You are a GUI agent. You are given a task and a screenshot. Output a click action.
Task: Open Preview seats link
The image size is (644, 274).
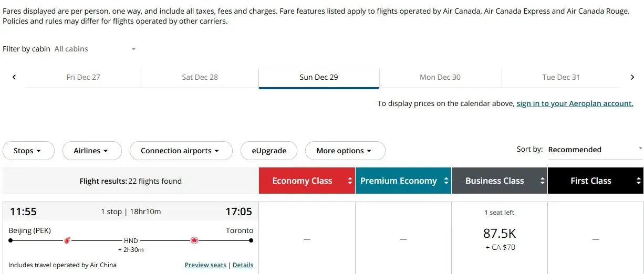point(205,265)
